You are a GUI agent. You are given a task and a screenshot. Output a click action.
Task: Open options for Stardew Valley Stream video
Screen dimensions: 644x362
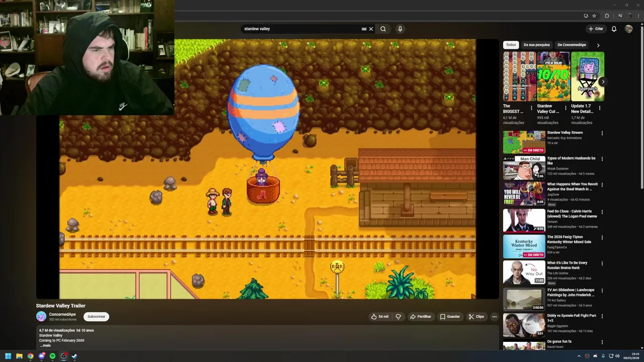(x=602, y=133)
